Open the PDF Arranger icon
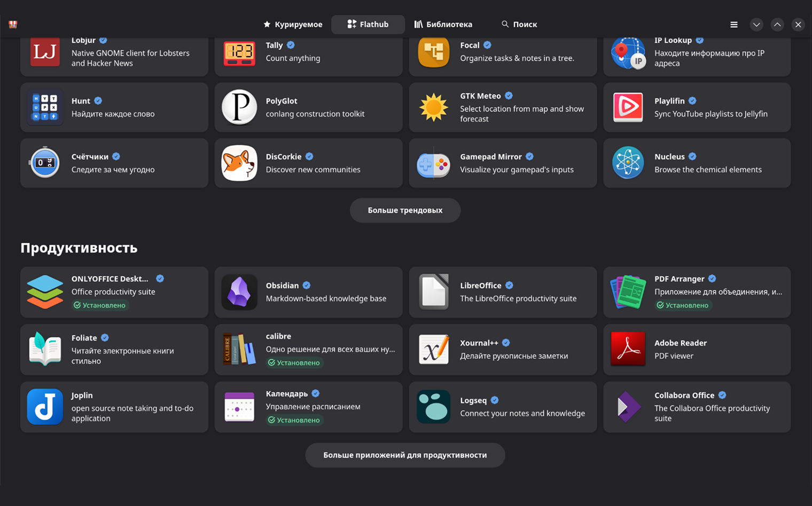Screen dimensions: 812x506 coord(628,292)
